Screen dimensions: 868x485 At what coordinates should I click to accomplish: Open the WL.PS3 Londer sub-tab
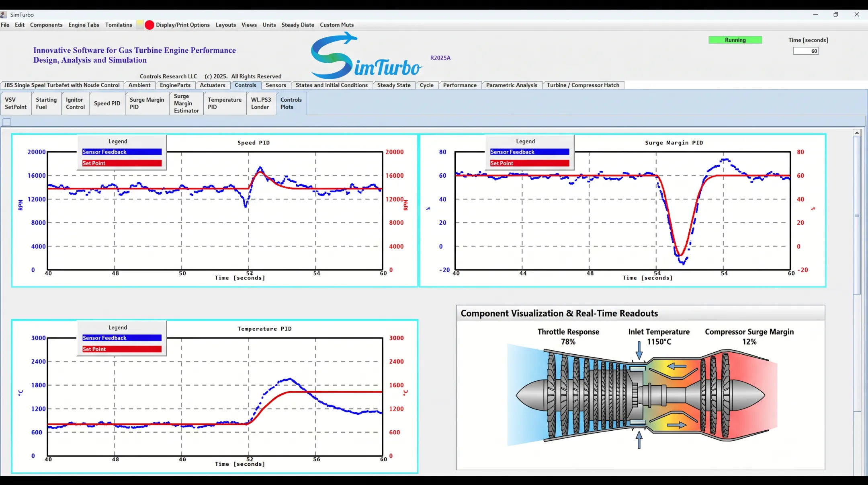coord(261,103)
